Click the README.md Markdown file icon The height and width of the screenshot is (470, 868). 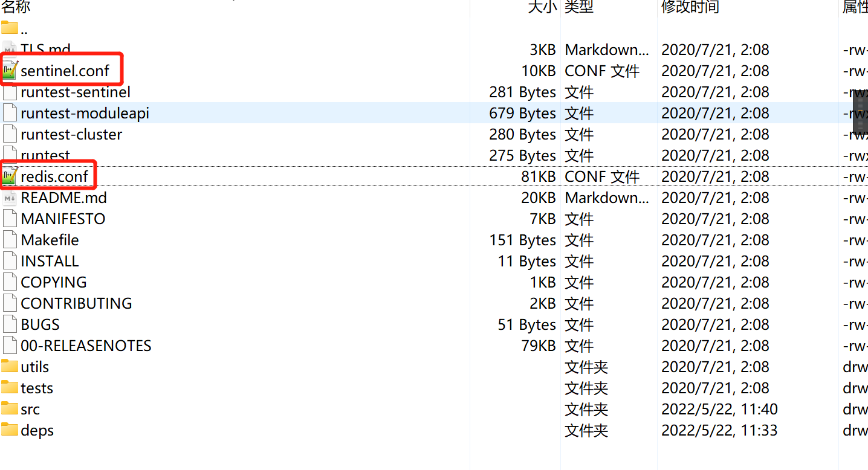tap(10, 198)
